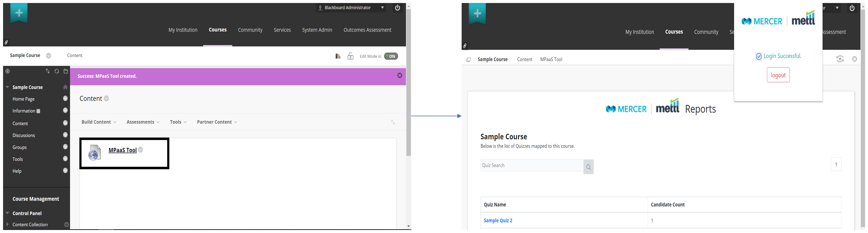Open the Discussions course menu link
Image resolution: width=868 pixels, height=233 pixels.
(24, 135)
